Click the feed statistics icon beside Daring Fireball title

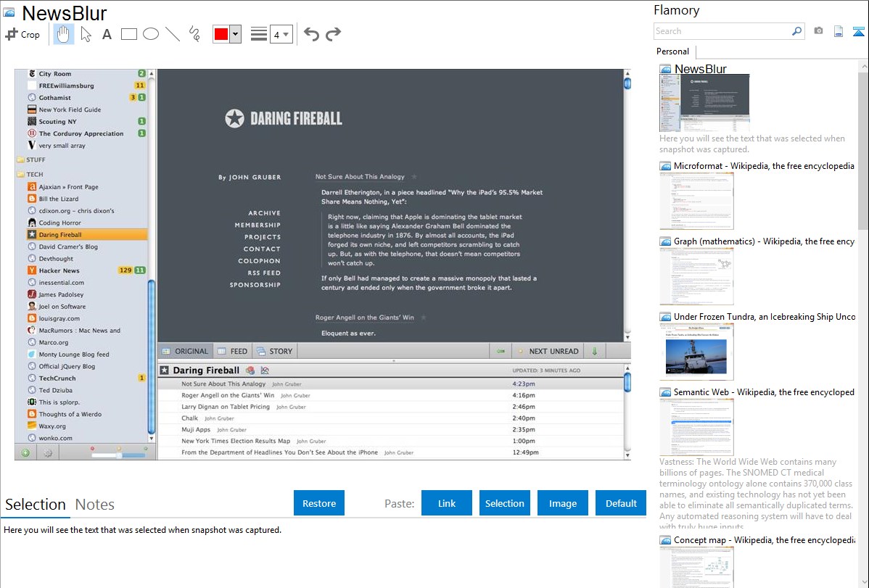[x=265, y=370]
